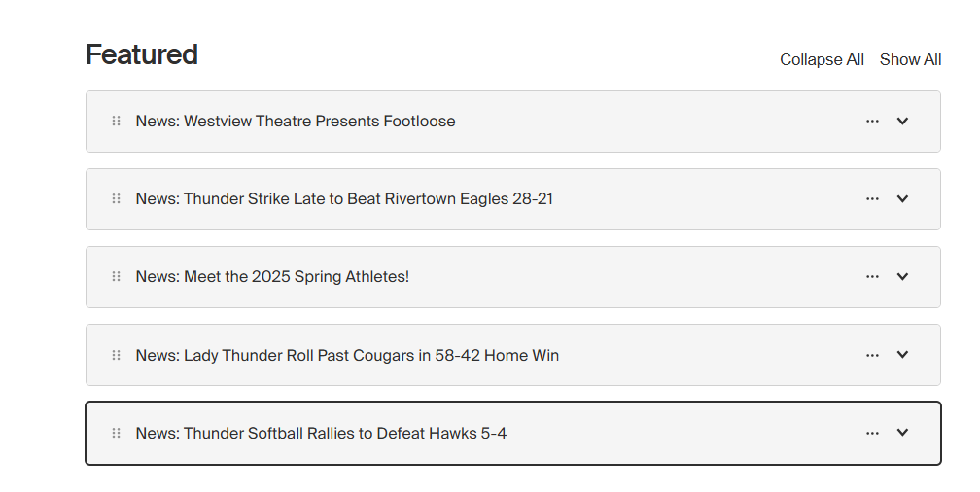
Task: Select Thunder Softball Rallies to Defeat Hawks title
Action: pyautogui.click(x=321, y=433)
